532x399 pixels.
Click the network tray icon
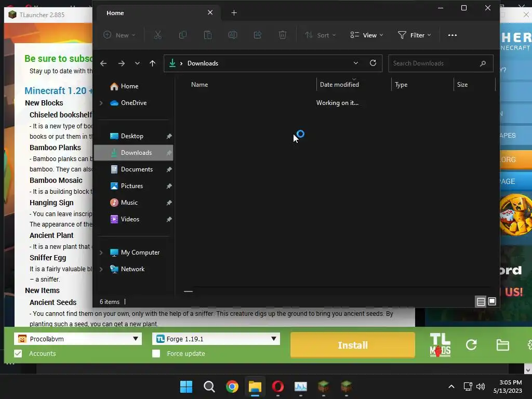click(468, 387)
